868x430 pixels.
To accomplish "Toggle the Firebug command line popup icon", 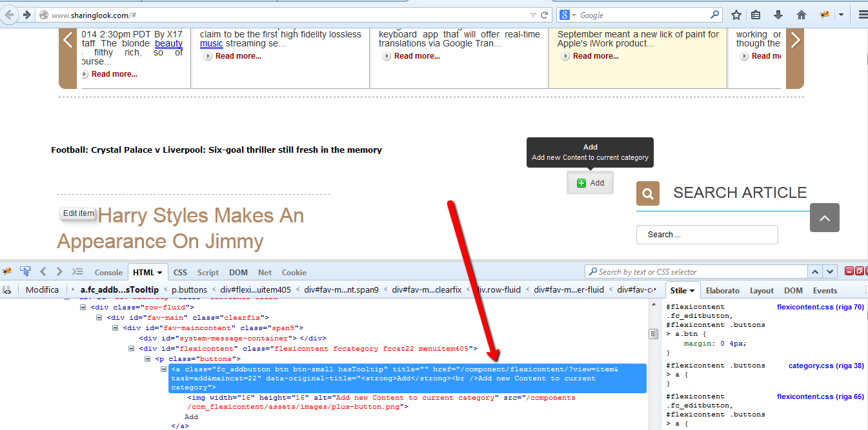I will tap(77, 271).
